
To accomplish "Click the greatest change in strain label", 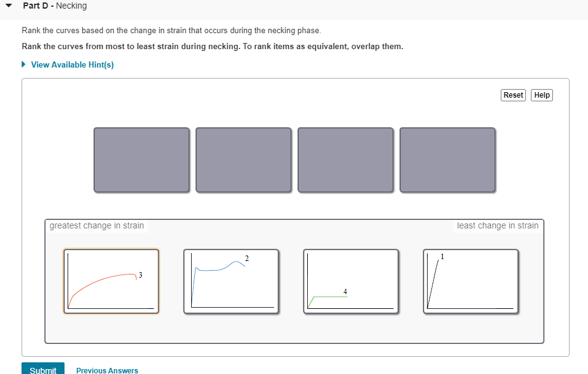I will click(x=96, y=225).
